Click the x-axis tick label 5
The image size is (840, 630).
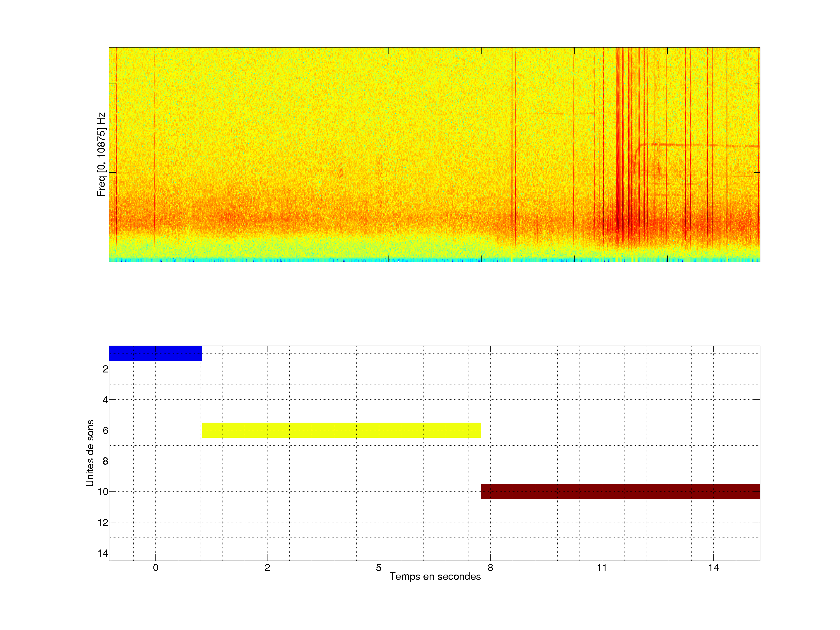(379, 568)
